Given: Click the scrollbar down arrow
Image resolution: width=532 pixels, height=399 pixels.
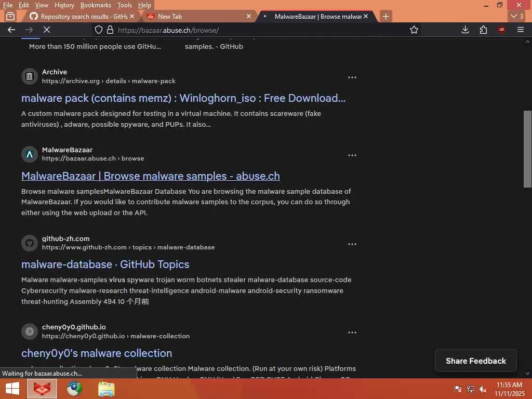Looking at the screenshot, I should [527, 374].
